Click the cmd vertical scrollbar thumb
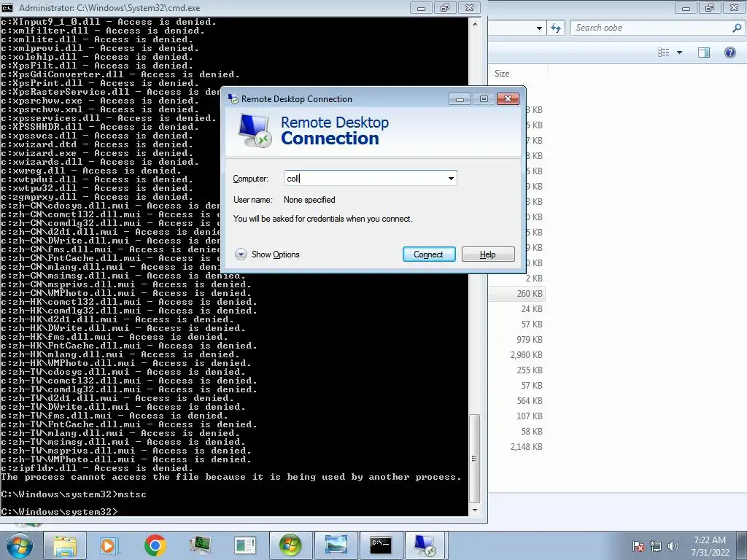The height and width of the screenshot is (560, 747). (x=474, y=459)
